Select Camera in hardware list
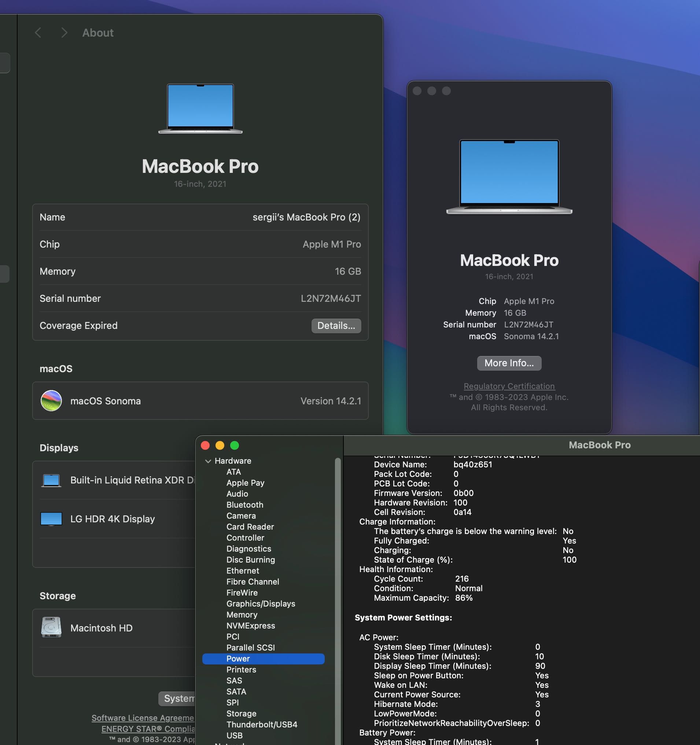This screenshot has height=745, width=700. 241,516
